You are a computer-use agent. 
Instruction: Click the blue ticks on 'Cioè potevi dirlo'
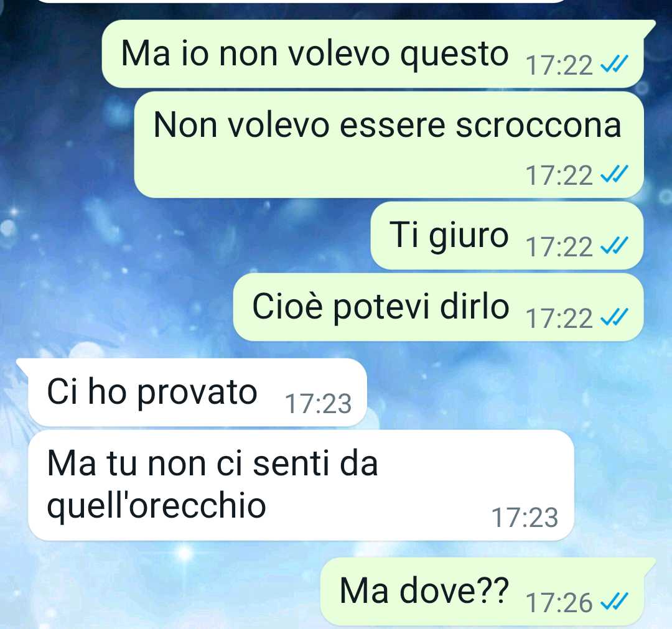tap(614, 317)
